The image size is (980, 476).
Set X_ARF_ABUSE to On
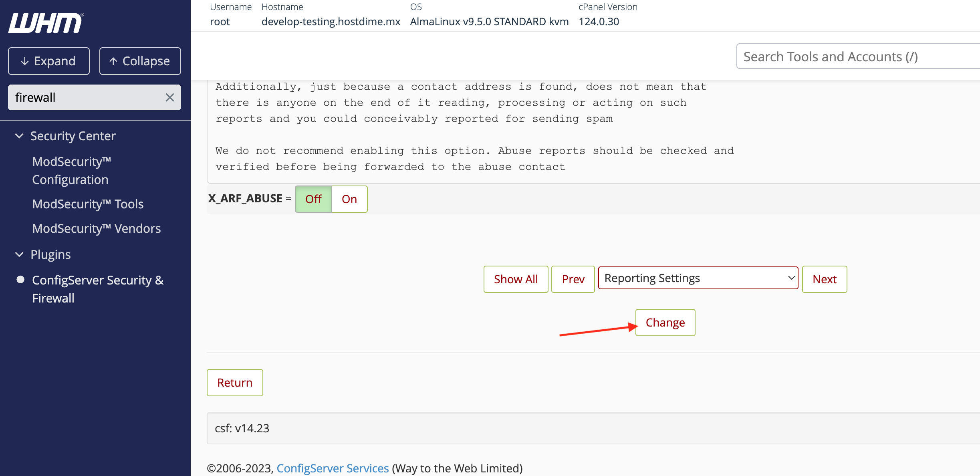click(349, 199)
